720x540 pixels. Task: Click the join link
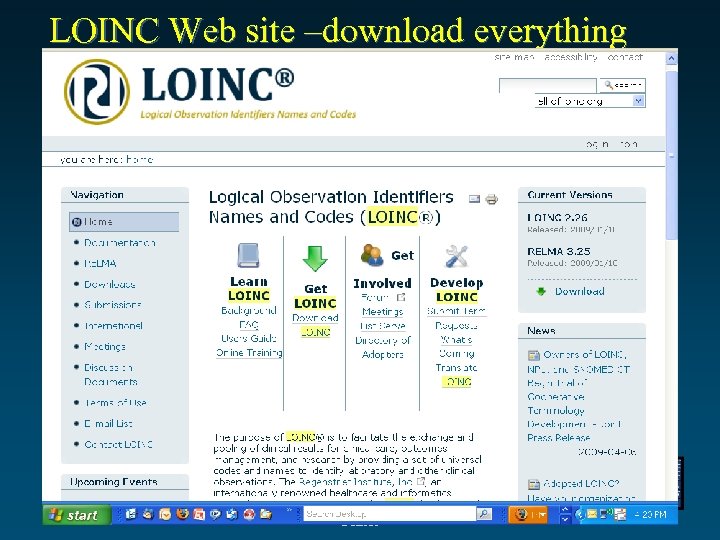coord(629,144)
